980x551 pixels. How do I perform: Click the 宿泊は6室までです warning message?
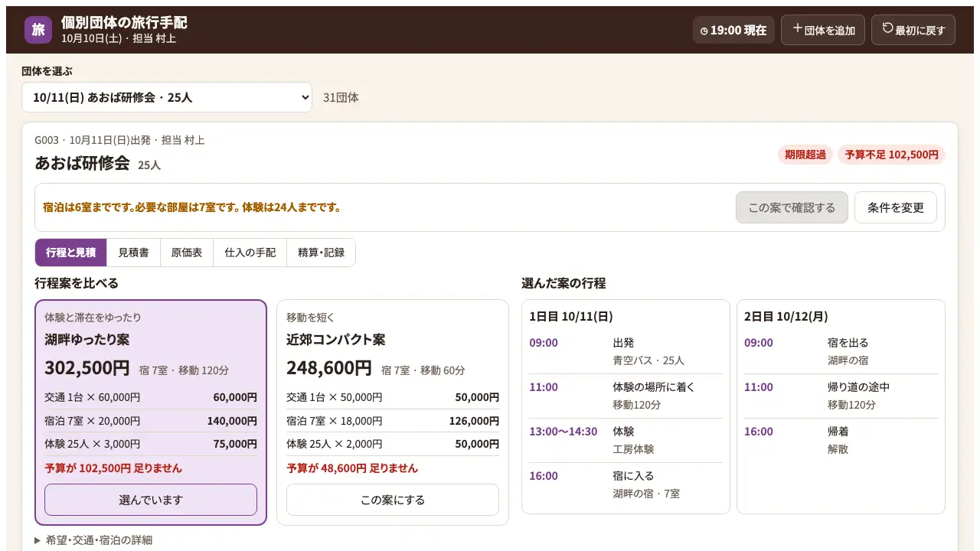[x=191, y=207]
